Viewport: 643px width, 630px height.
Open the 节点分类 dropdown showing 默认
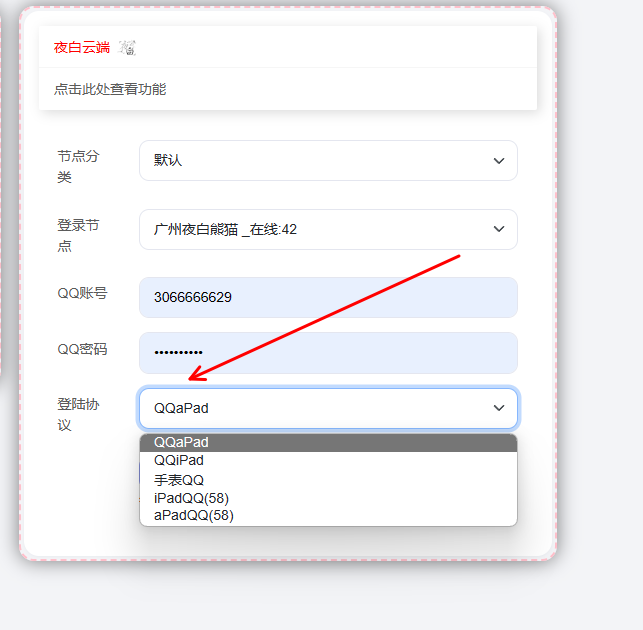[328, 160]
